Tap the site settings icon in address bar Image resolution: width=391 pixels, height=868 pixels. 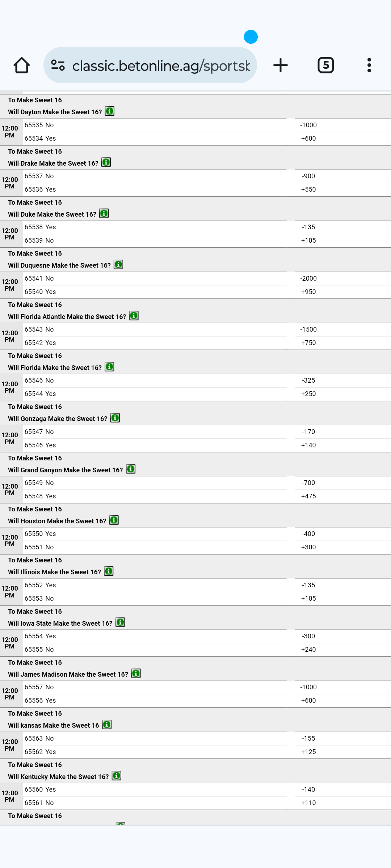pos(58,65)
